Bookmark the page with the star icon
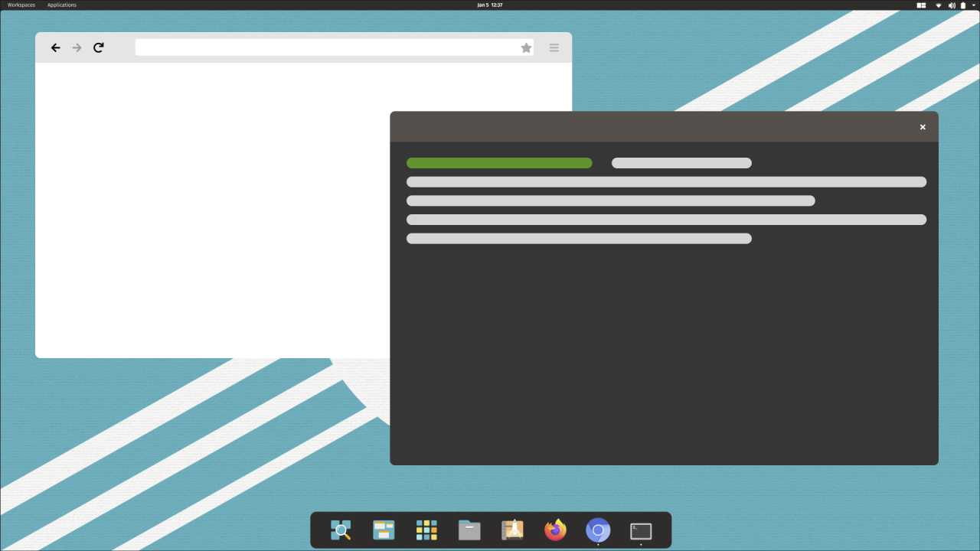The width and height of the screenshot is (980, 551). click(526, 47)
